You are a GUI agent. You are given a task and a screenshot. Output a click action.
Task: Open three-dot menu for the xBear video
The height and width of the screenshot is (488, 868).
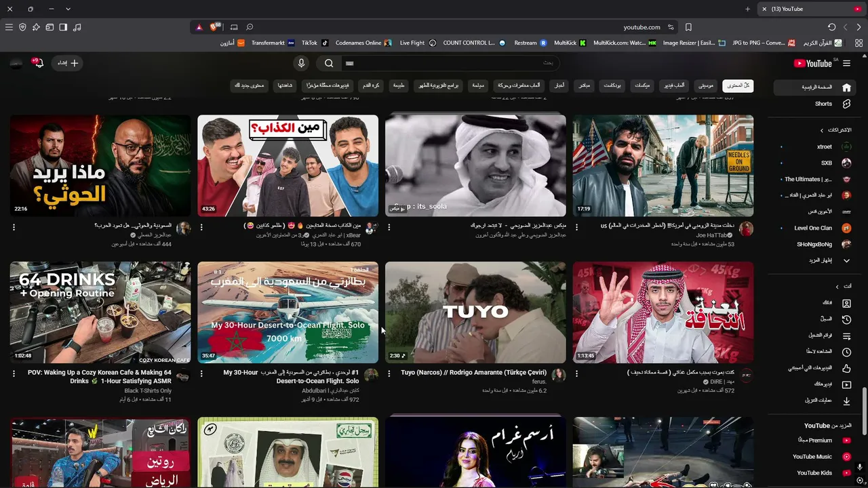tap(201, 227)
